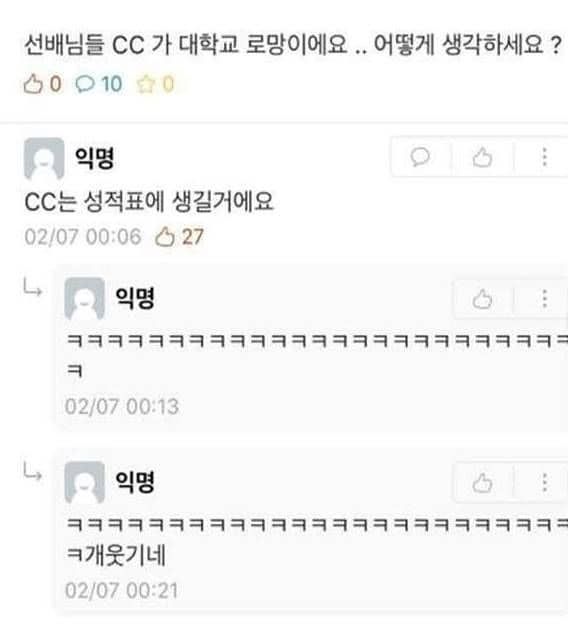Open more options for the 'CC는 성적표에' comment
This screenshot has width=568, height=638.
544,157
